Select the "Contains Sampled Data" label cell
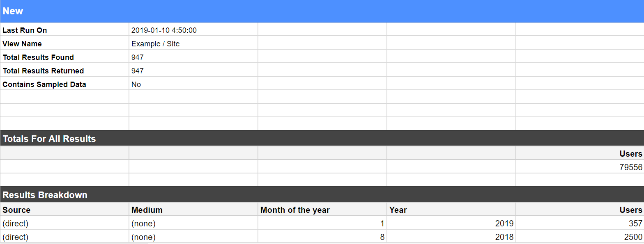This screenshot has width=644, height=244. 44,84
